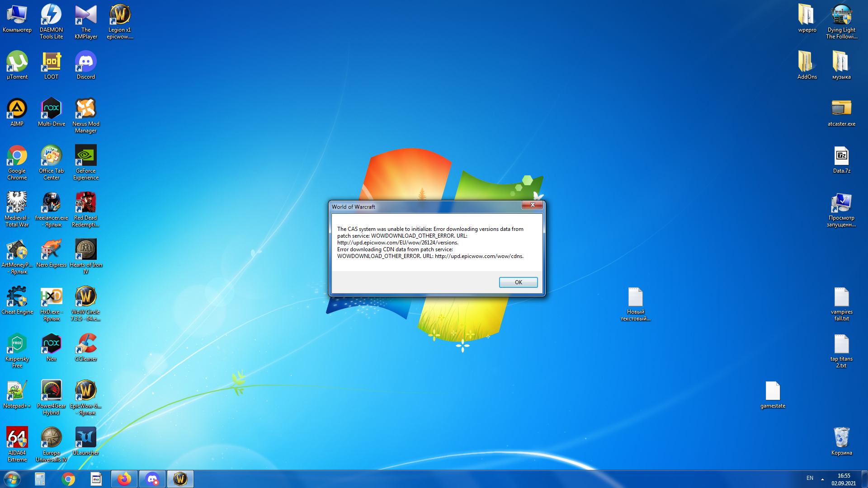
Task: Select the Red Dead Redemption shortcut
Action: 86,210
